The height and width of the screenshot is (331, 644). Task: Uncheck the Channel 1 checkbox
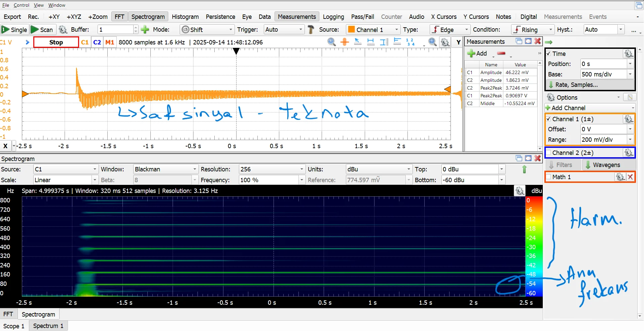(548, 119)
